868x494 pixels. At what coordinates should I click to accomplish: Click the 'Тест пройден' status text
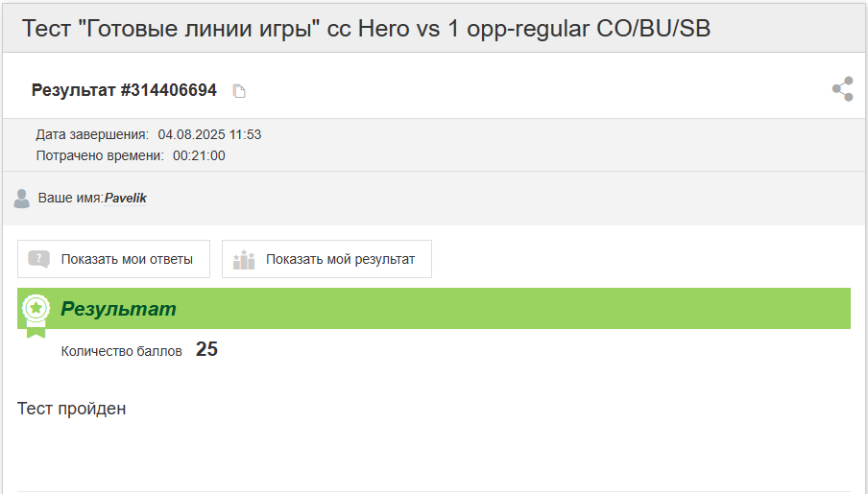[71, 409]
